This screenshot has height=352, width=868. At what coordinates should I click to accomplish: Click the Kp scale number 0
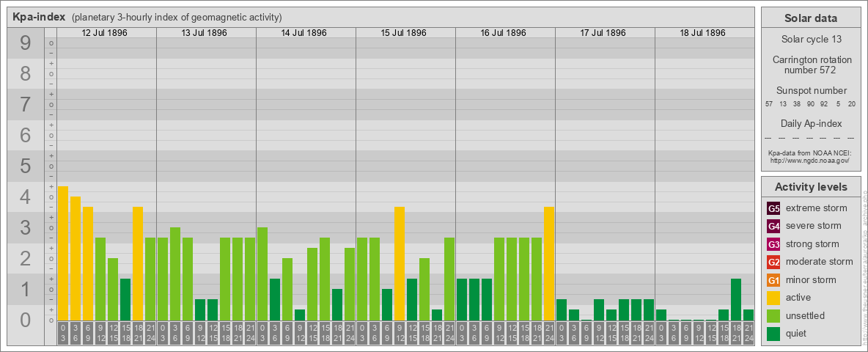(25, 319)
